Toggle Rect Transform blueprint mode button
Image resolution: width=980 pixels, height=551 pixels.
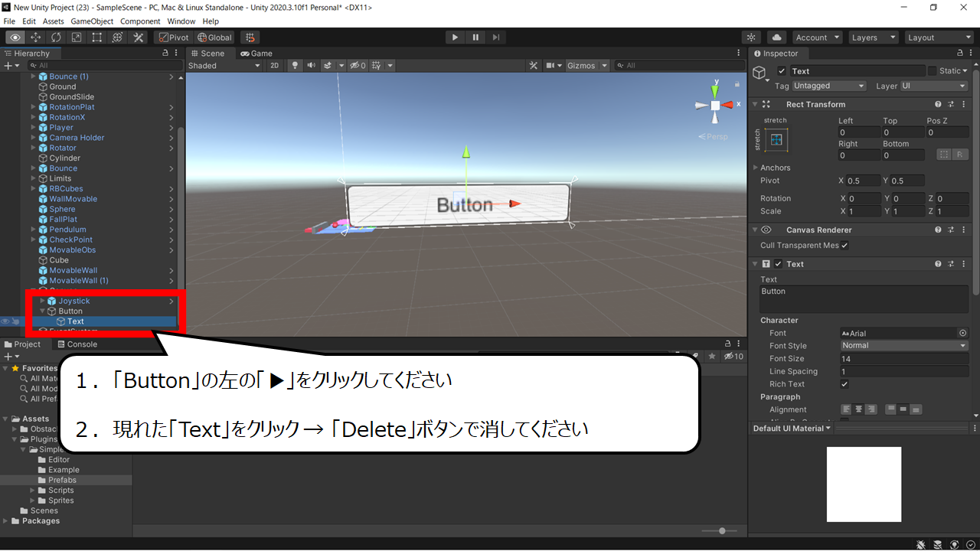tap(944, 155)
